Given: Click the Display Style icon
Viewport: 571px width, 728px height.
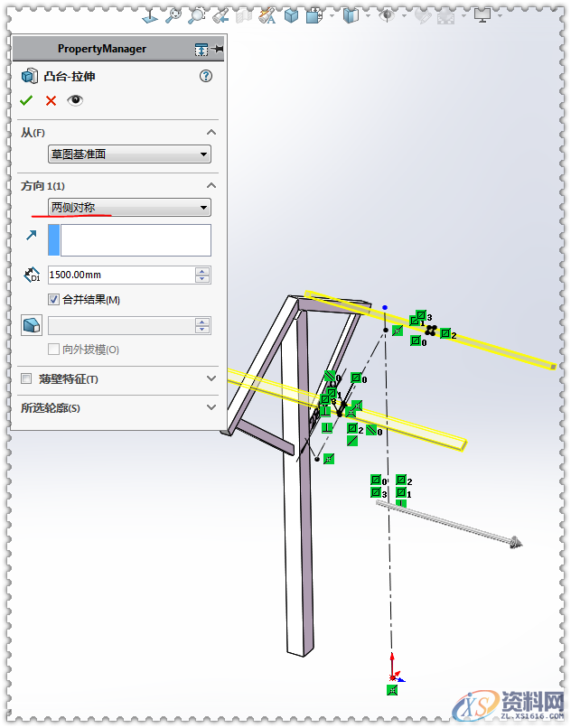Looking at the screenshot, I should [x=314, y=16].
